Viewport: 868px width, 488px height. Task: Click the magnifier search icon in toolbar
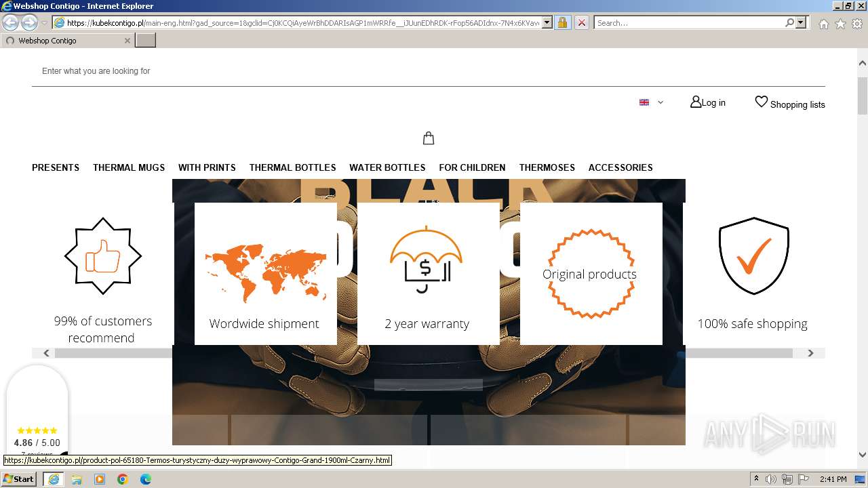pos(789,23)
